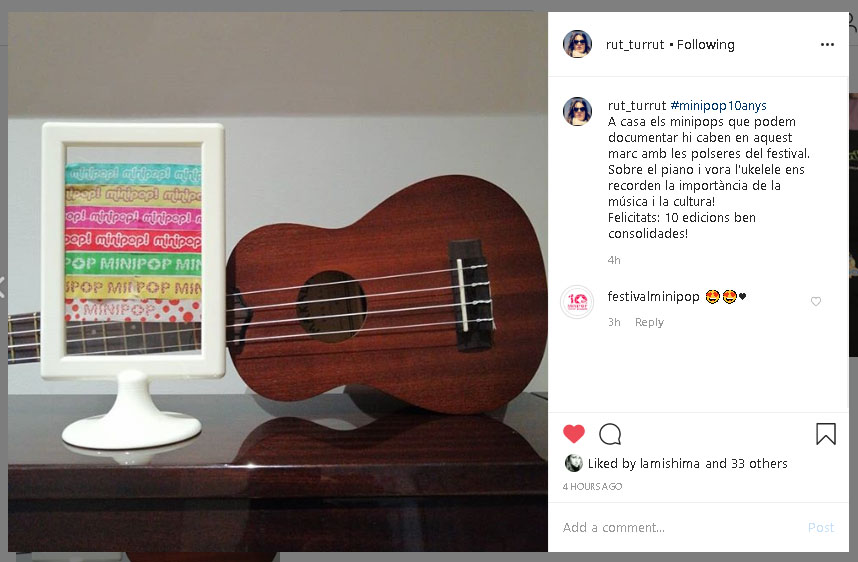Save post with the bookmark icon
The image size is (858, 562).
click(826, 434)
